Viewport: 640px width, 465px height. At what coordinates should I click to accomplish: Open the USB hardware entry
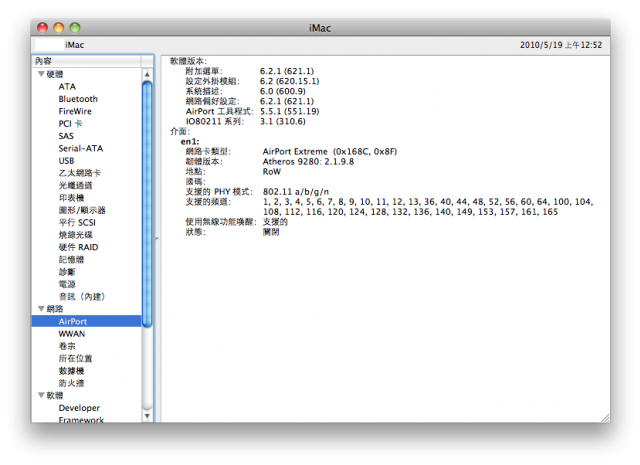(x=66, y=161)
